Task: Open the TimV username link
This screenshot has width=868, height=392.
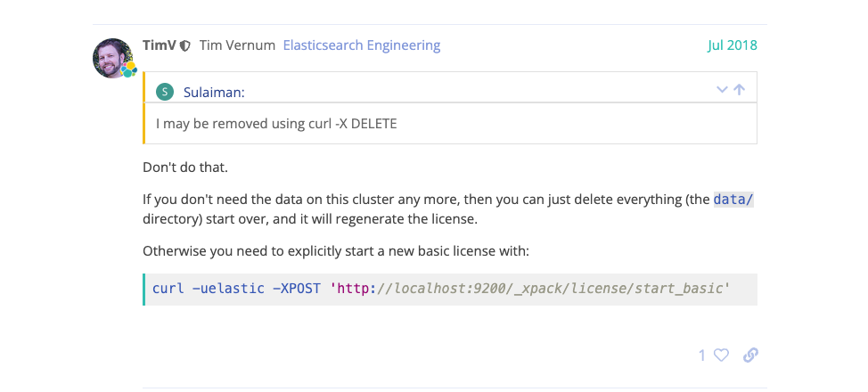Action: 159,45
